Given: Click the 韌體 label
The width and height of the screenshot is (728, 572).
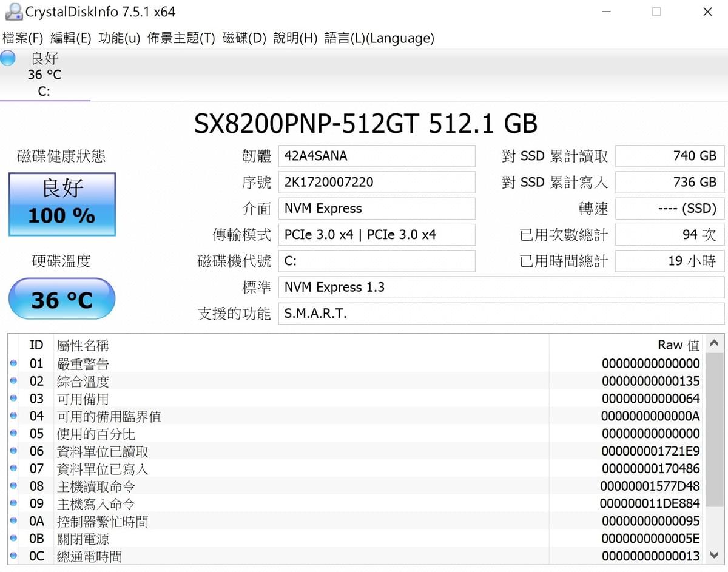Looking at the screenshot, I should click(x=257, y=156).
